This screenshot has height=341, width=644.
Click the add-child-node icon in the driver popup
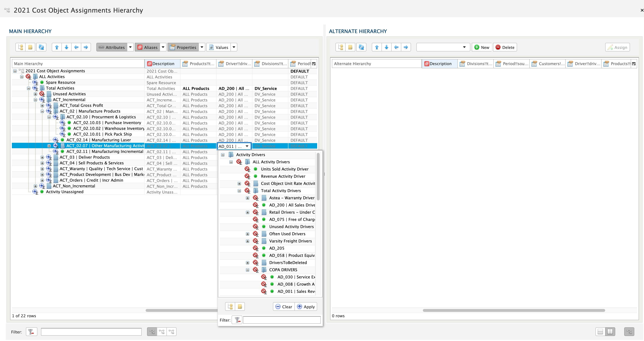(x=230, y=306)
